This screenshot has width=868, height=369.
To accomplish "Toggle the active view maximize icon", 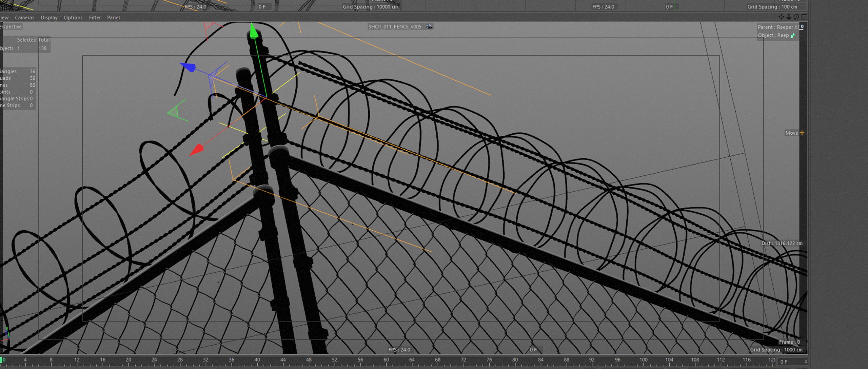I will (x=804, y=17).
